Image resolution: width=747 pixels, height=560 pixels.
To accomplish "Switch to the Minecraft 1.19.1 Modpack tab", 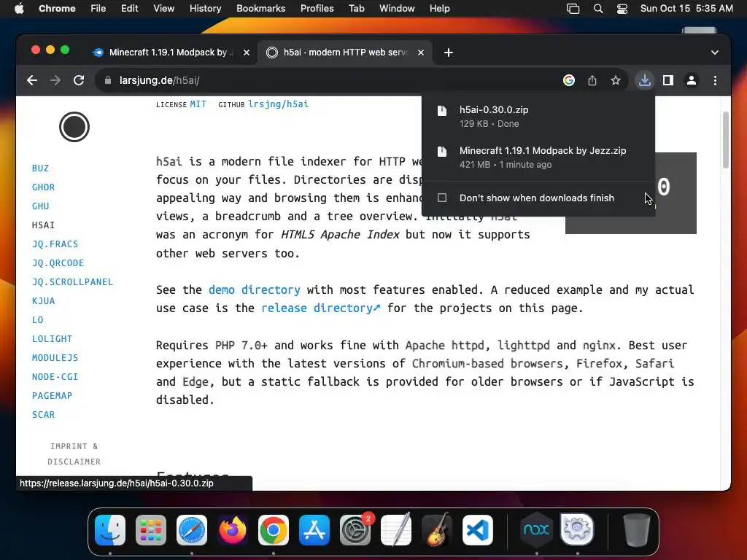I will click(172, 52).
